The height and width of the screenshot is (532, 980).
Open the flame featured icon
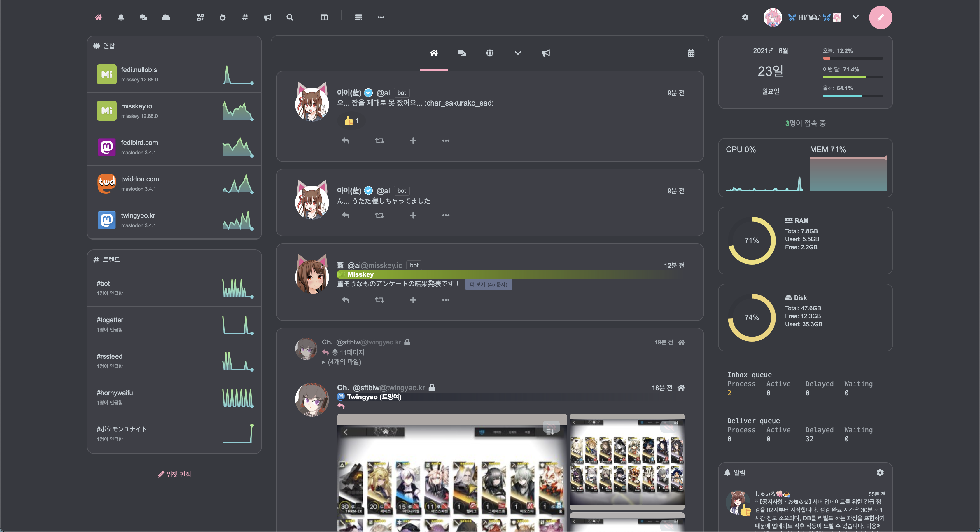point(223,17)
